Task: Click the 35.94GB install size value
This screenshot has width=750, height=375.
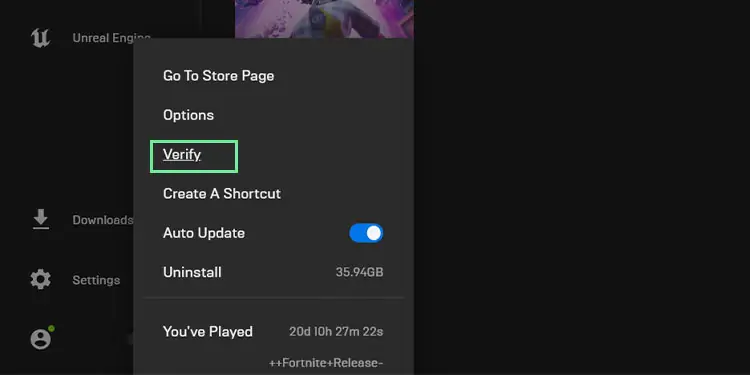Action: pyautogui.click(x=359, y=272)
